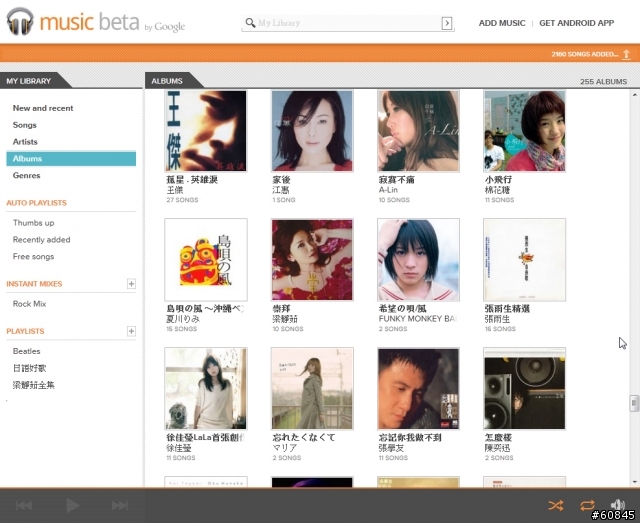The image size is (640, 523).
Task: Open the 張雨生精選 album cover
Action: 524,260
